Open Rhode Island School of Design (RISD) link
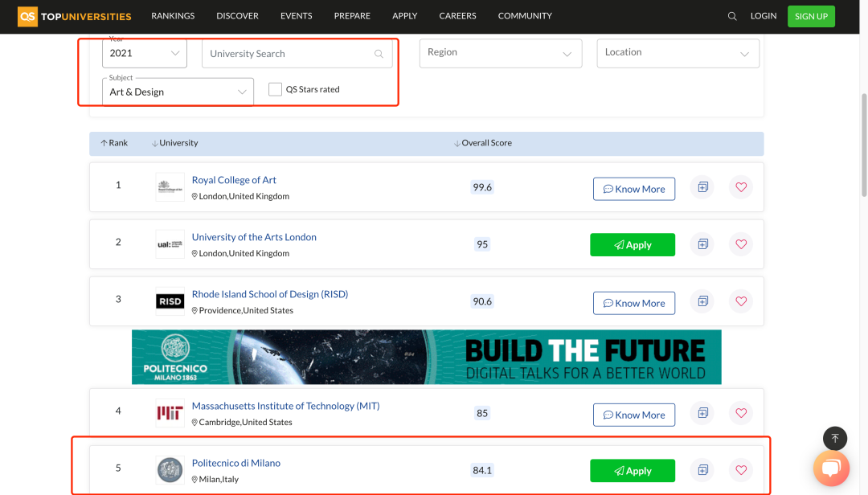The image size is (868, 495). point(269,294)
